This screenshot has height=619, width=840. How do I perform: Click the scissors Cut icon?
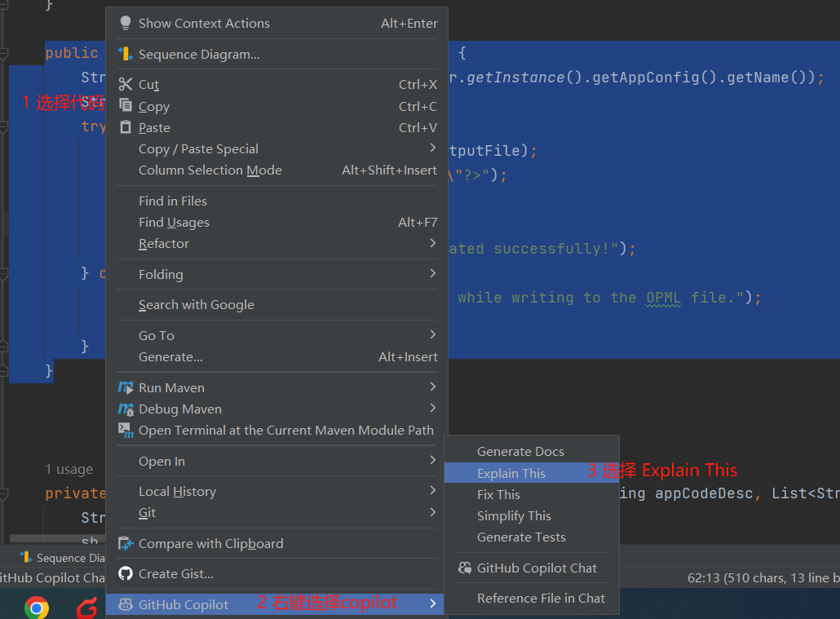(125, 84)
